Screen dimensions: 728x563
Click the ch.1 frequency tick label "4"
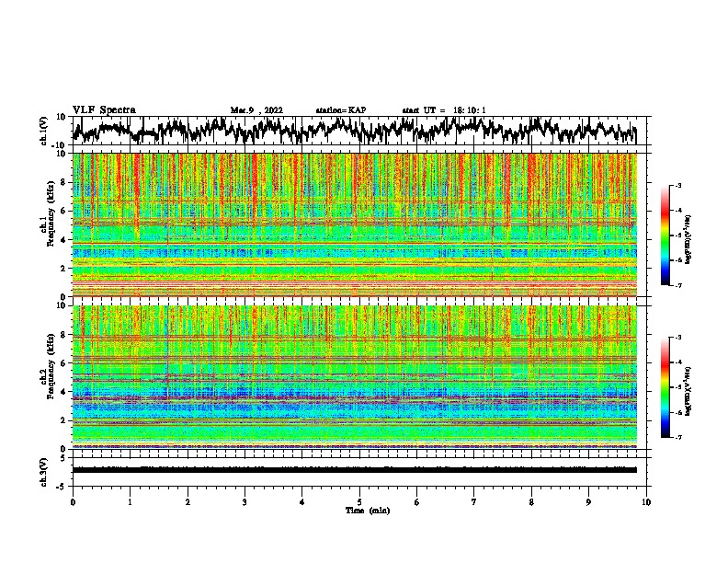[x=64, y=240]
